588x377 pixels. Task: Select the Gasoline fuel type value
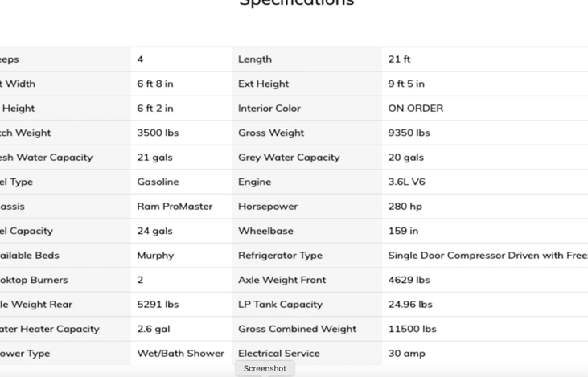tap(158, 182)
